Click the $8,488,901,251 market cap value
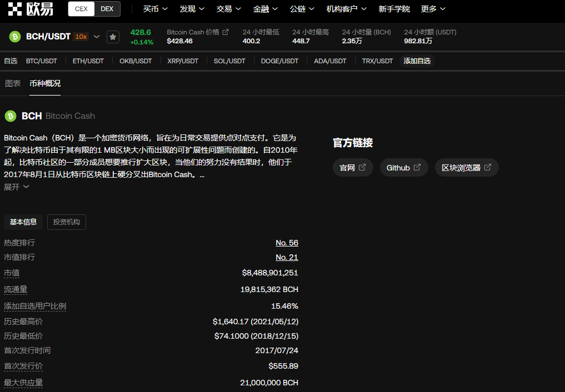Screen dimensions: 565x392 270,273
